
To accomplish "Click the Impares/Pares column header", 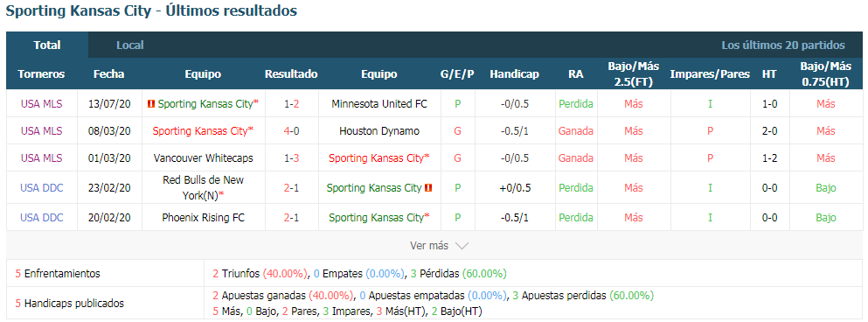I will [710, 74].
